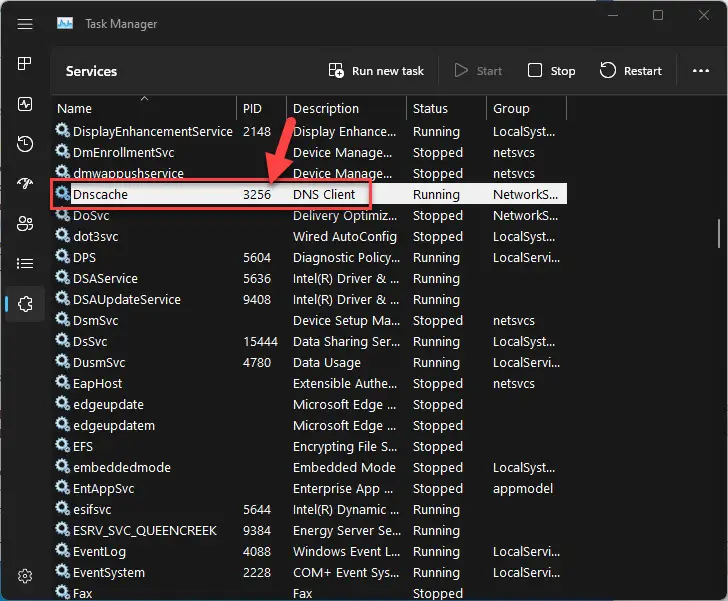Open App history page in sidebar
The height and width of the screenshot is (601, 728).
25,144
